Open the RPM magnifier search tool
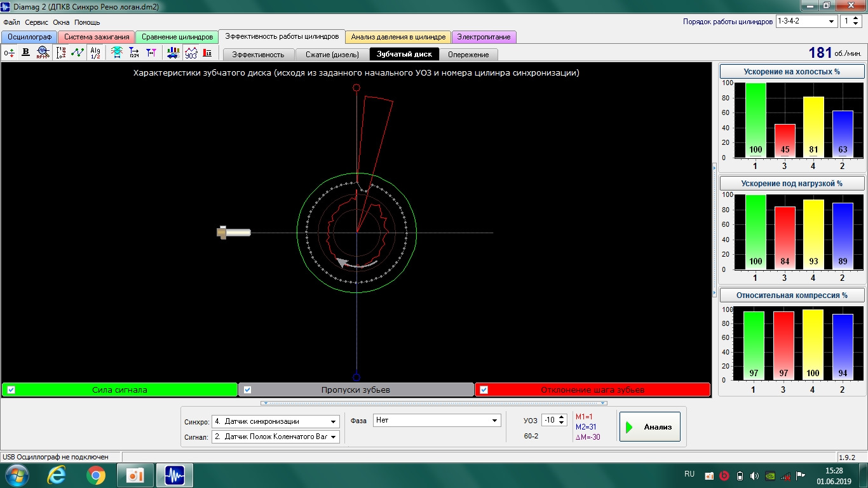This screenshot has width=868, height=488. click(43, 53)
